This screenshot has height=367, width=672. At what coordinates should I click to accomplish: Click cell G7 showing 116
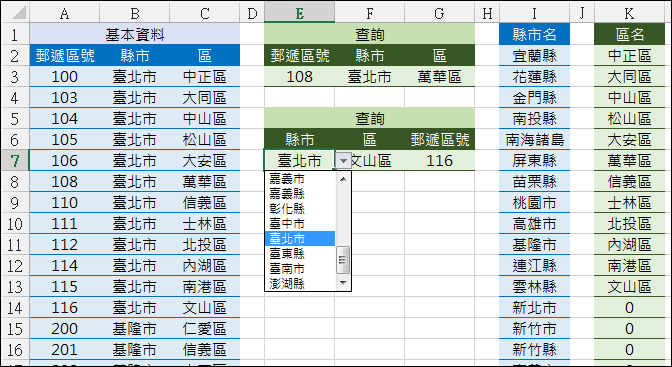pyautogui.click(x=439, y=161)
